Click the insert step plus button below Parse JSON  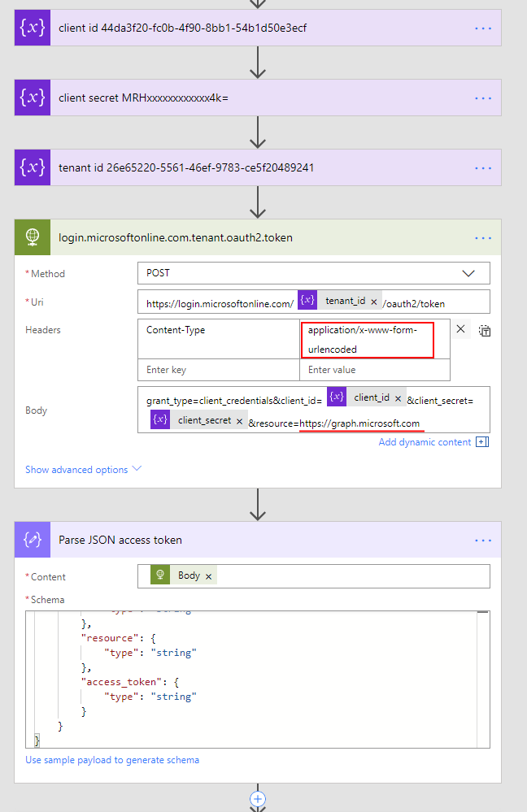[x=258, y=799]
